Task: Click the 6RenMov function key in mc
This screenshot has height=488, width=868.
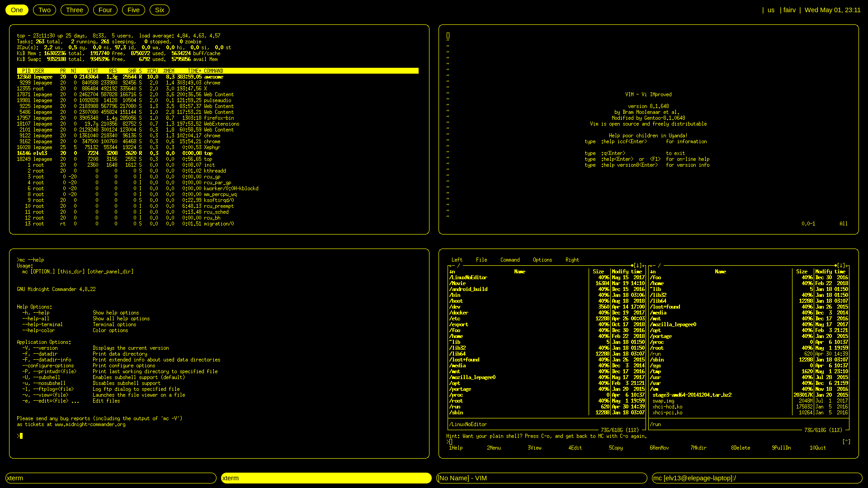Action: point(659,448)
